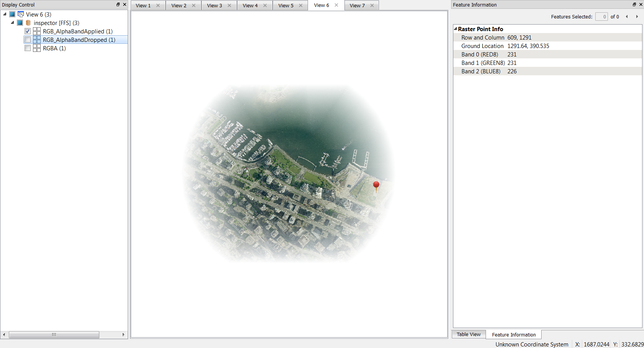Select the Feature Information bottom tab
Screen dimensions: 644x348
514,335
